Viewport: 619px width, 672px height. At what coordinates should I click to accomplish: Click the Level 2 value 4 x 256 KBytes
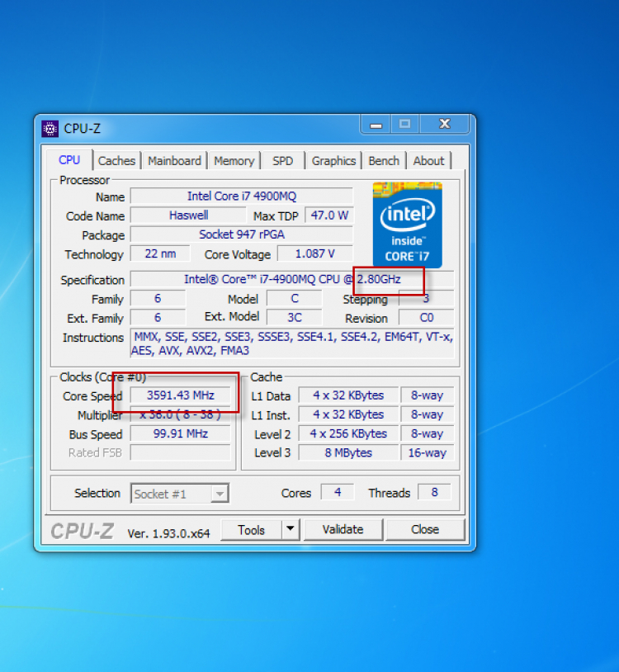(x=348, y=433)
